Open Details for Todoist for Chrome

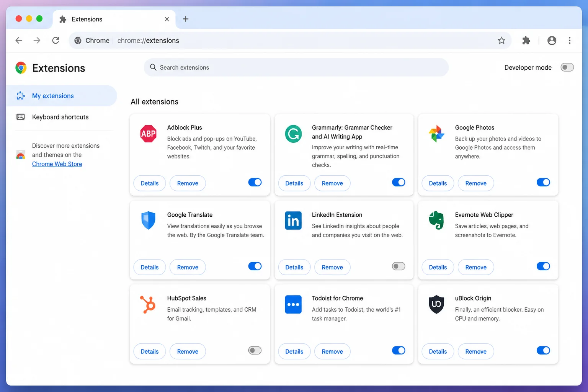pos(294,351)
